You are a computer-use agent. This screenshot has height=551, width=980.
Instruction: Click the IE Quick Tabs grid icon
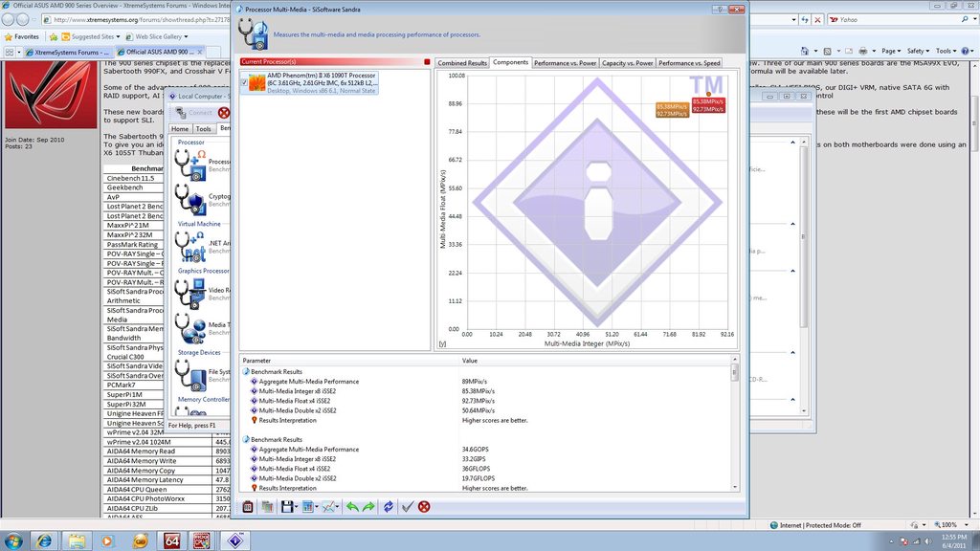pyautogui.click(x=10, y=53)
